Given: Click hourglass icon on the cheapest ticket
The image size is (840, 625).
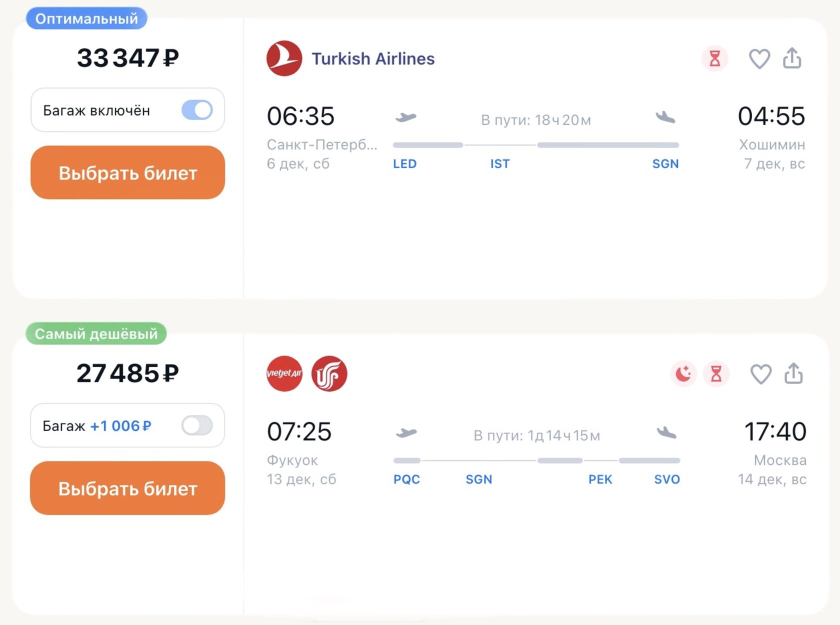Looking at the screenshot, I should (716, 373).
